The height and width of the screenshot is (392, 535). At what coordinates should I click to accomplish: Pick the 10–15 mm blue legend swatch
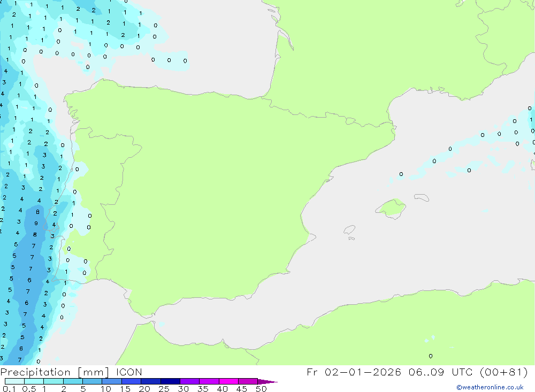(x=112, y=381)
